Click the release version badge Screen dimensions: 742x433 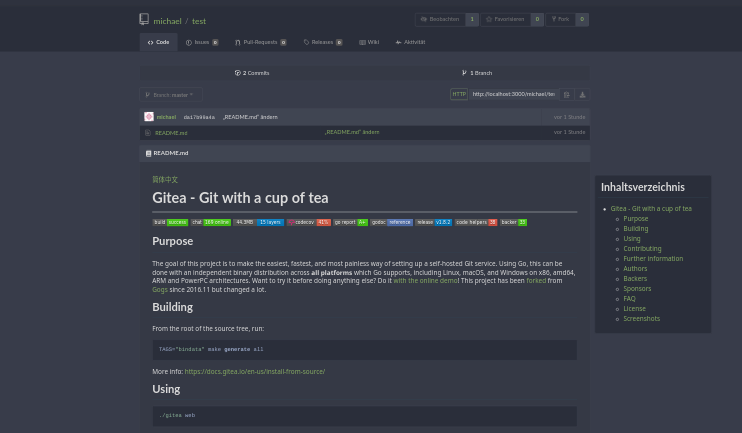(433, 222)
